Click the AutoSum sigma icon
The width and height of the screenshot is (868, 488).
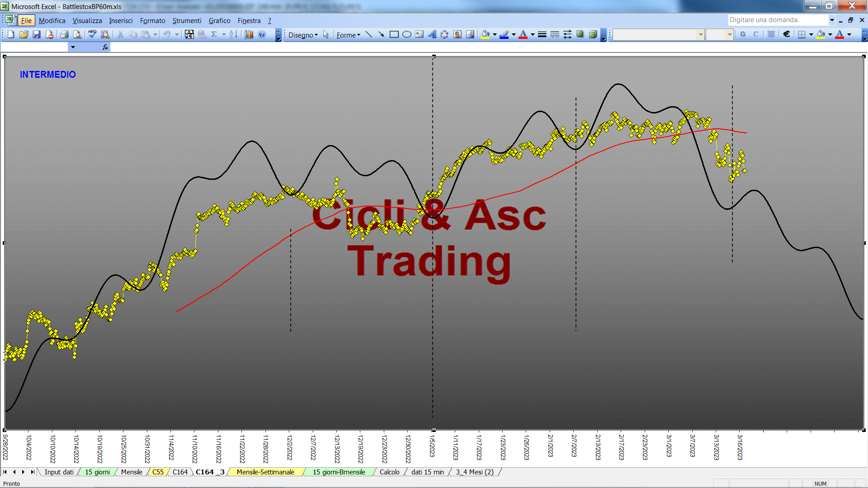coord(214,34)
